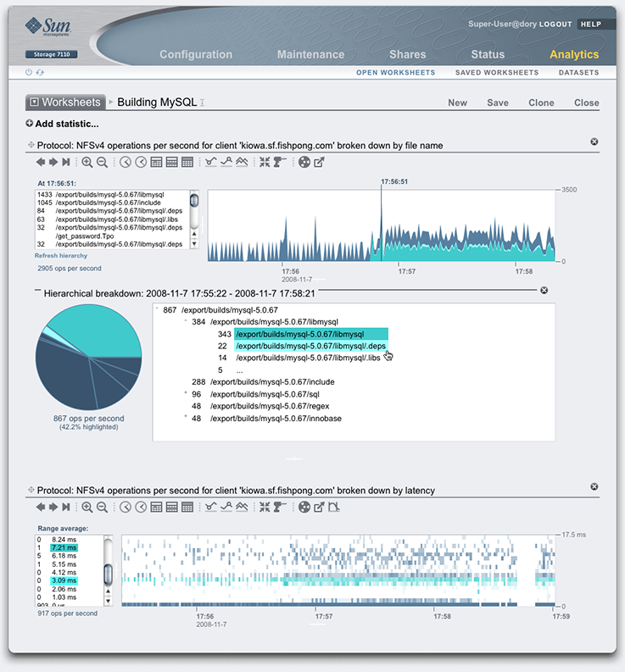
Task: Click the refresh icon beside power icon
Action: pos(40,72)
